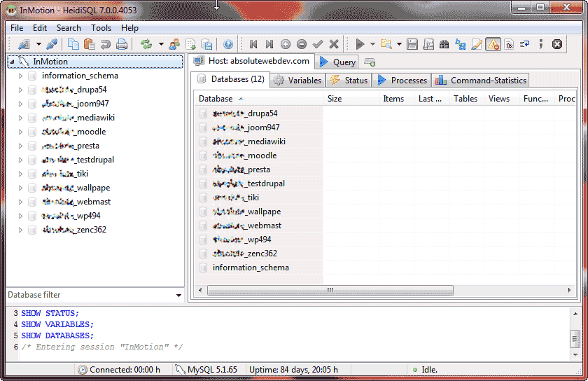This screenshot has height=381, width=588.
Task: Open the Search menu
Action: pos(69,28)
